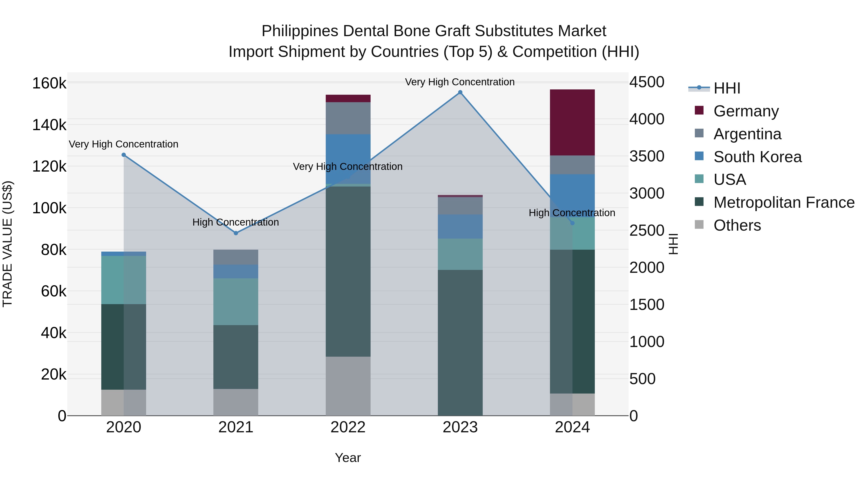Click the South Korea segment of 2024 bar
Screen dimensions: 868x488
(572, 196)
